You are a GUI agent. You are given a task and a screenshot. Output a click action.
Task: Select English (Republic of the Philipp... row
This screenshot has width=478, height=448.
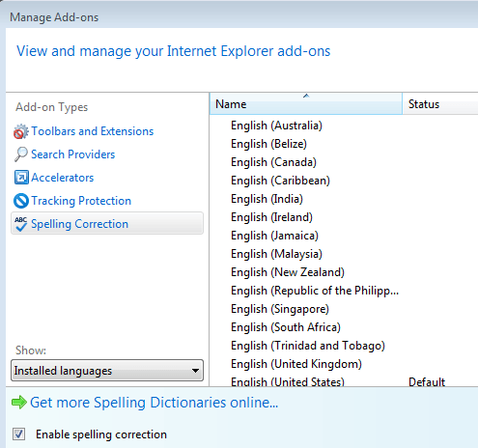tap(315, 291)
